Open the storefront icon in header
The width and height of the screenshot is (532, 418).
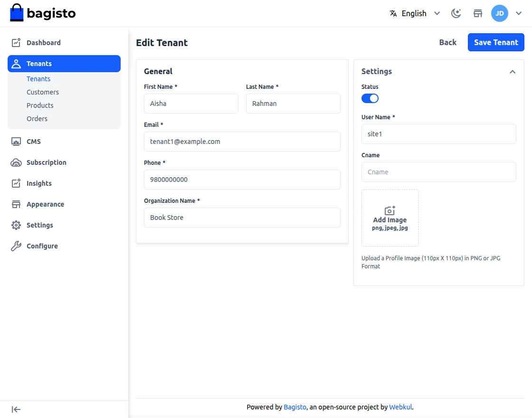click(478, 13)
